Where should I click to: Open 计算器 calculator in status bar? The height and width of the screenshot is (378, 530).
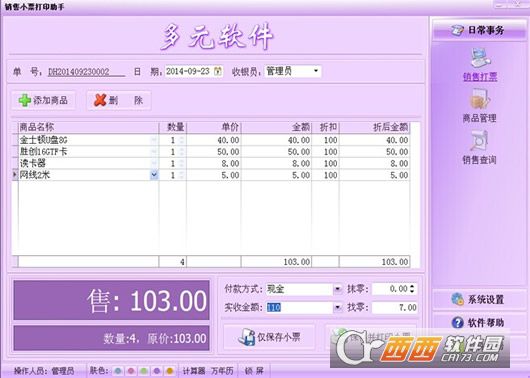194,371
